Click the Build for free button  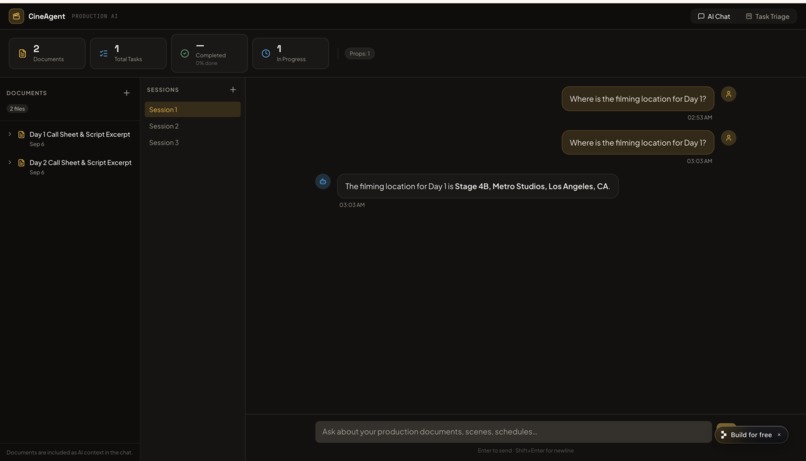(x=750, y=435)
